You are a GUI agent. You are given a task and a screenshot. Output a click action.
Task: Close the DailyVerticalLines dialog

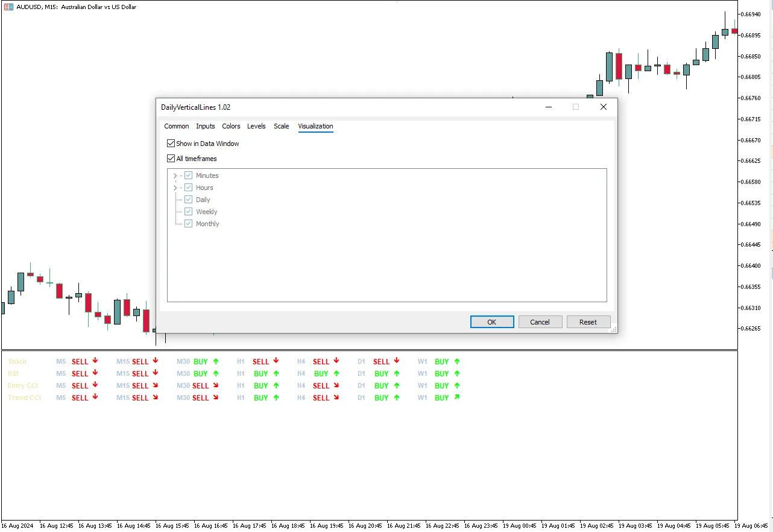point(603,107)
